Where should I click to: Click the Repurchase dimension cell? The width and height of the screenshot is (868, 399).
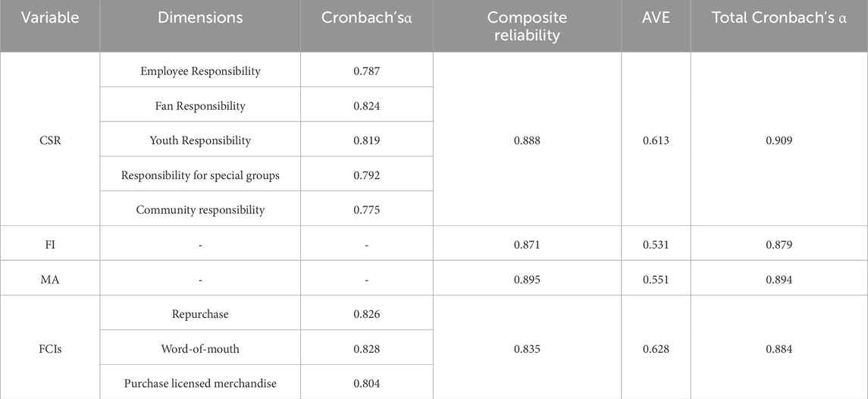click(x=200, y=314)
